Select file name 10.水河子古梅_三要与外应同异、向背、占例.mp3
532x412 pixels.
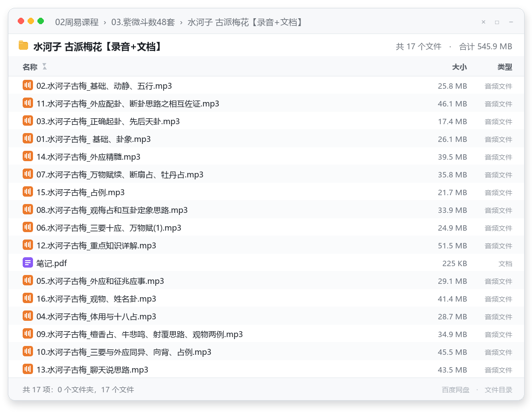(x=124, y=352)
